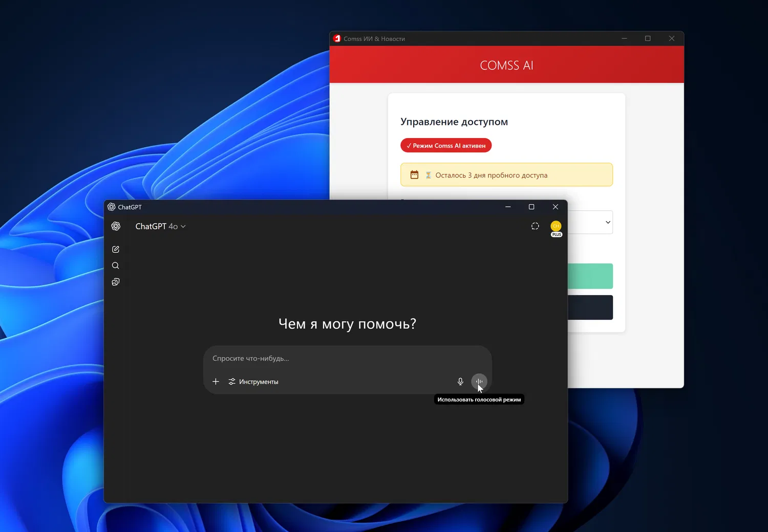Maximize the ChatGPT window
This screenshot has width=768, height=532.
(x=531, y=207)
